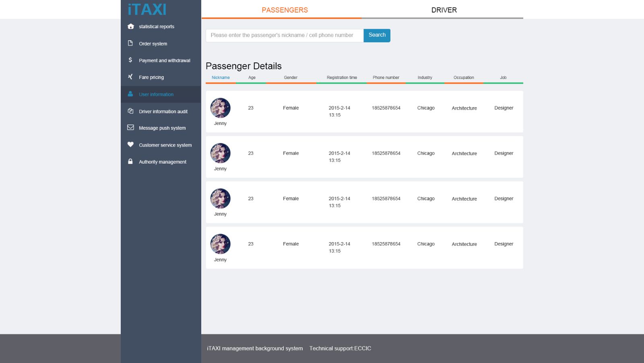The image size is (644, 363).
Task: Click the user icon for User information
Action: click(130, 94)
